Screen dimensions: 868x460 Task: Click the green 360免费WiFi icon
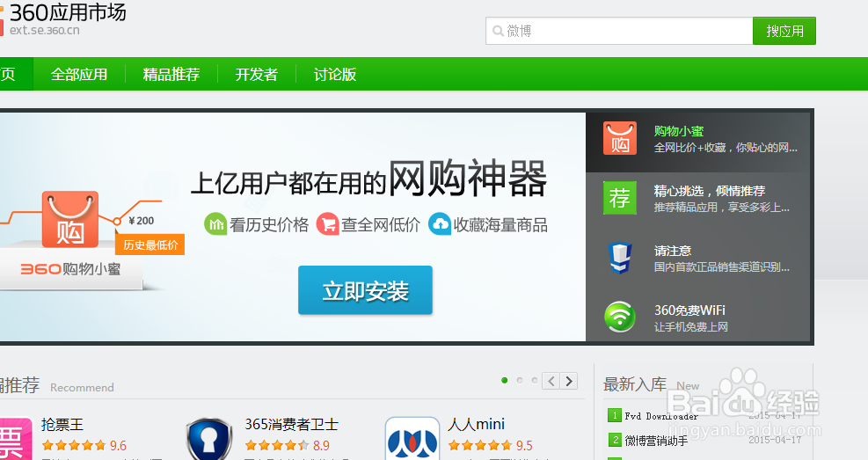(619, 317)
